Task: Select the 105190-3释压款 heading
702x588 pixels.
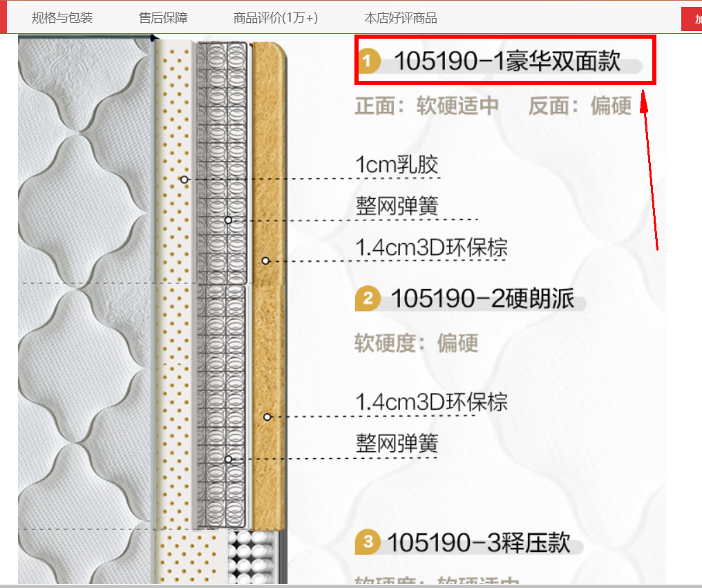Action: point(479,542)
